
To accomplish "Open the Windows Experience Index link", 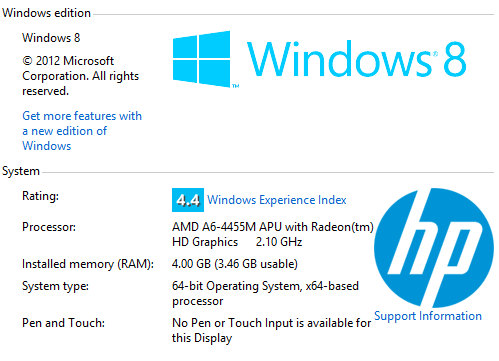I will pos(277,200).
